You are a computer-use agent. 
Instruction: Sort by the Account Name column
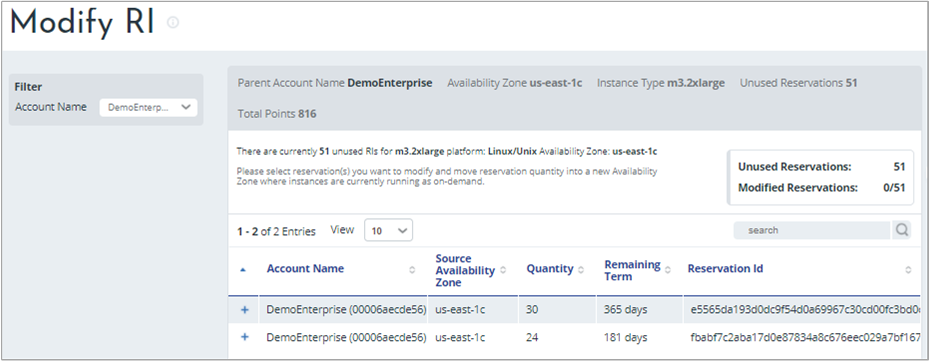pos(305,269)
